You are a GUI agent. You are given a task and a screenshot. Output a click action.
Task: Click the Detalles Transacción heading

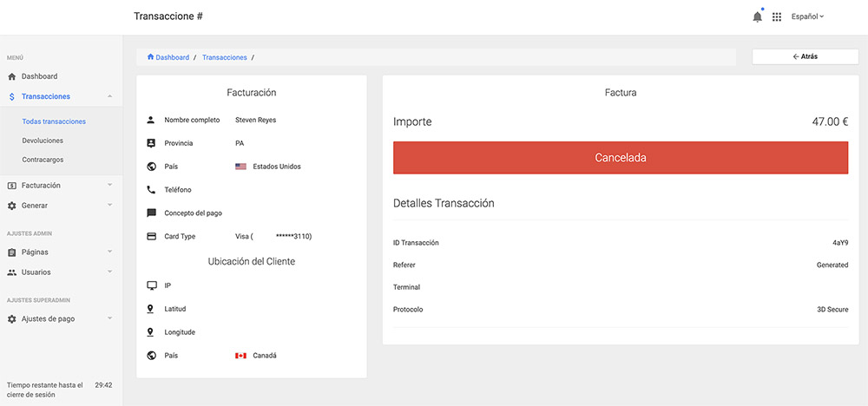coord(444,203)
